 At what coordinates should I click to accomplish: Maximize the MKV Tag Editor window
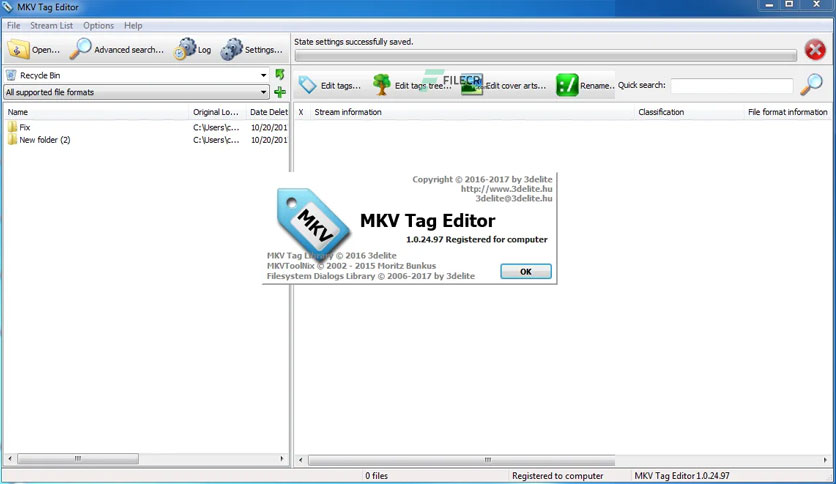790,5
